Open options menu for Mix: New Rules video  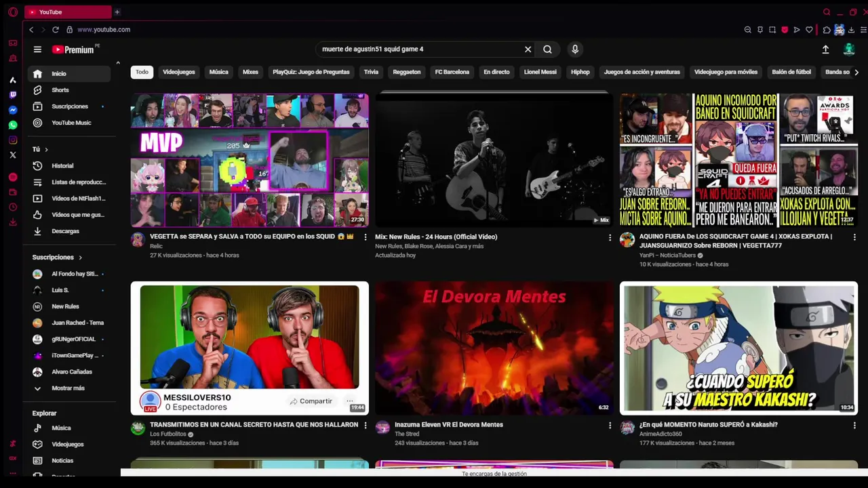pyautogui.click(x=610, y=237)
